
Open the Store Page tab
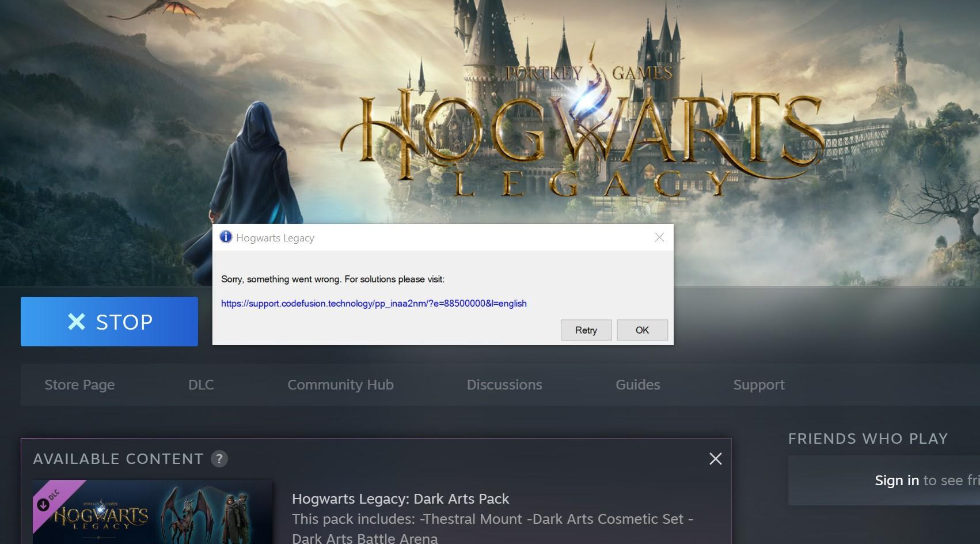pyautogui.click(x=79, y=384)
